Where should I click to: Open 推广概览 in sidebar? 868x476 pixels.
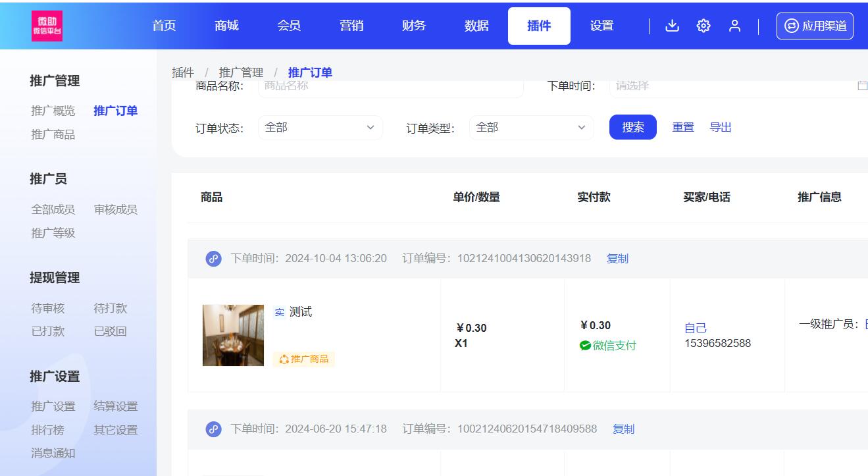tap(53, 111)
